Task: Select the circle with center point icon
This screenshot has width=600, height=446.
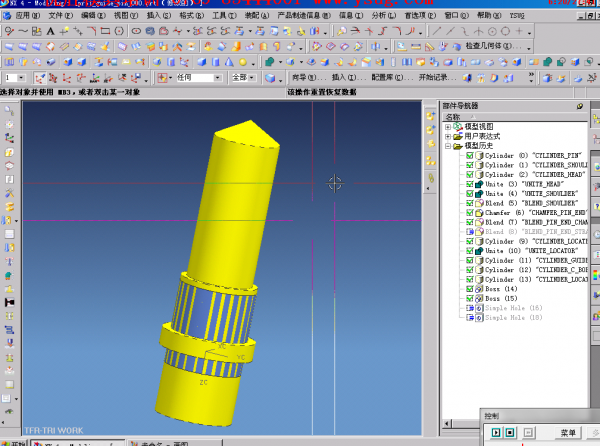Action: [x=492, y=31]
